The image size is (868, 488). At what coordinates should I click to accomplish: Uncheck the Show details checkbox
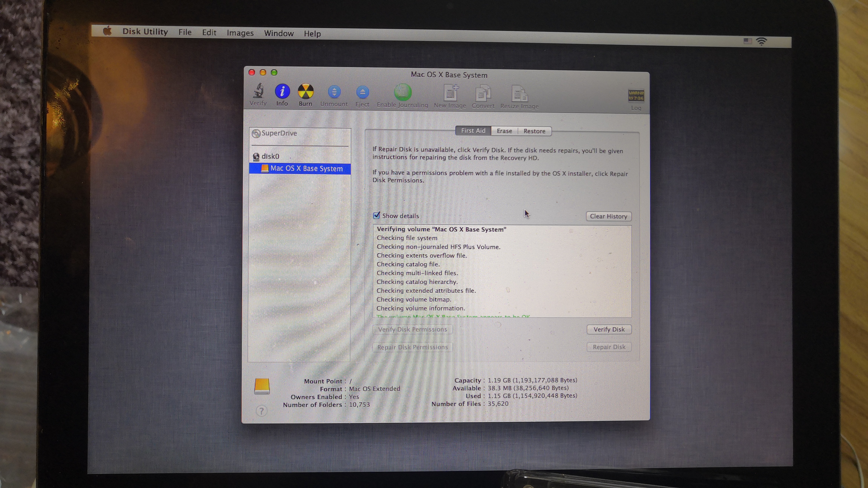pyautogui.click(x=377, y=216)
